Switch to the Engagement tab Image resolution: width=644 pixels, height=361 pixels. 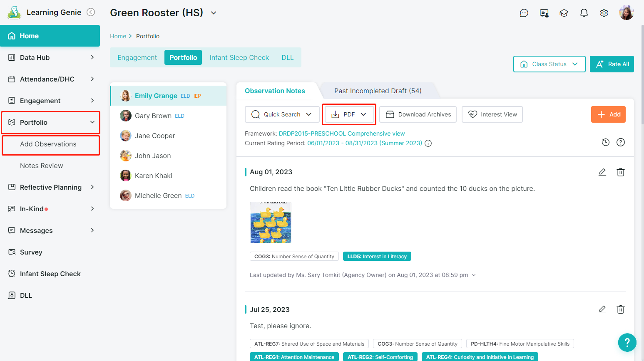(137, 57)
